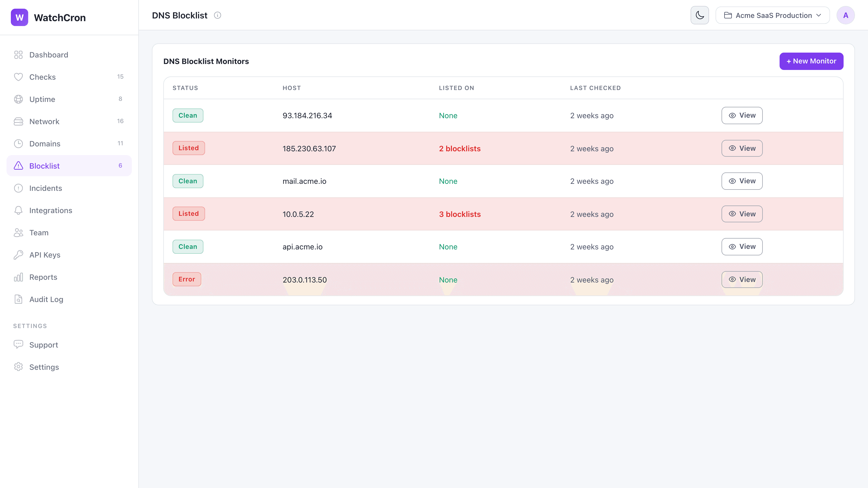View monitor for 93.184.216.34
The image size is (868, 488).
742,115
